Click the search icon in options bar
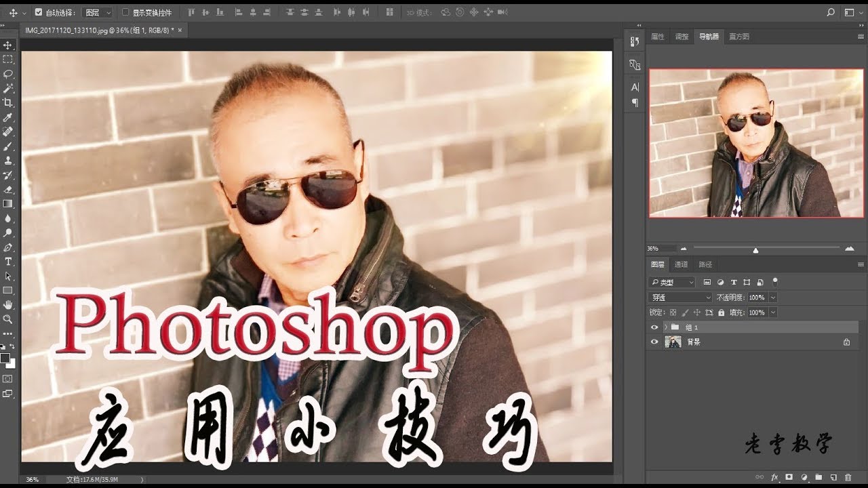This screenshot has width=868, height=488. point(831,12)
